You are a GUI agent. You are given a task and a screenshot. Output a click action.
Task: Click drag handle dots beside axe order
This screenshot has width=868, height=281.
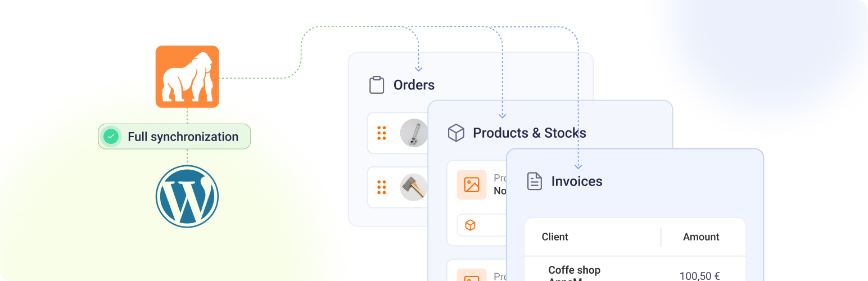click(x=382, y=187)
